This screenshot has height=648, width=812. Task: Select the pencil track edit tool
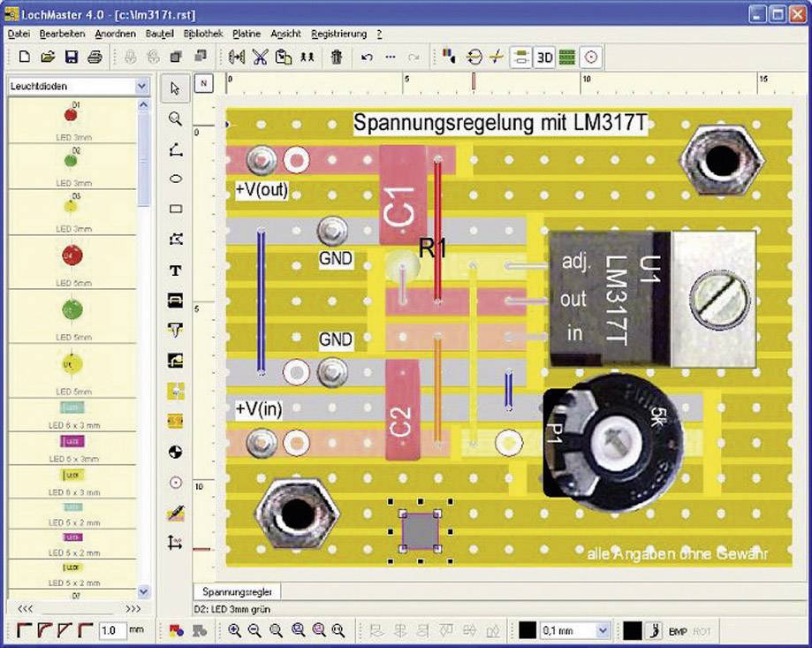click(176, 514)
